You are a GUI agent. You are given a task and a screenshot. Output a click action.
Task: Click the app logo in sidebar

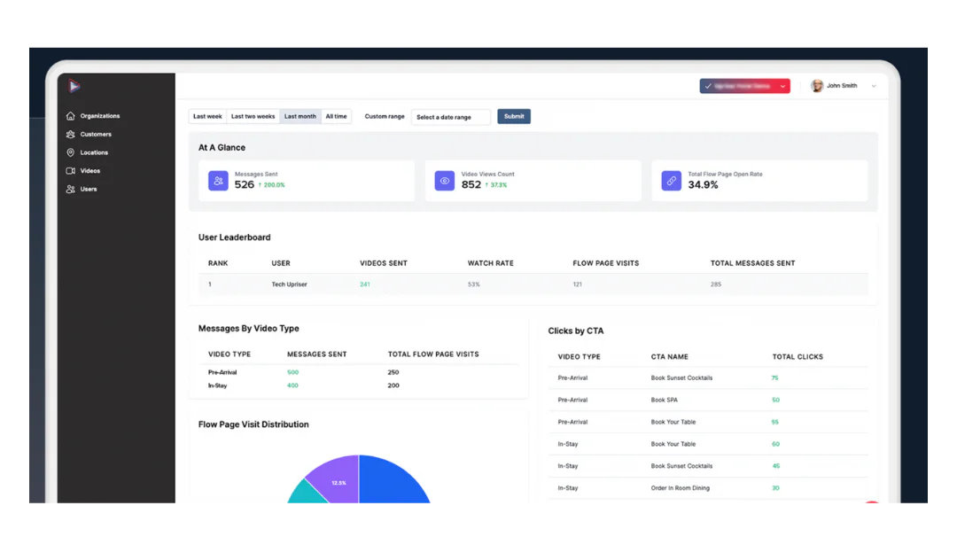tap(74, 86)
